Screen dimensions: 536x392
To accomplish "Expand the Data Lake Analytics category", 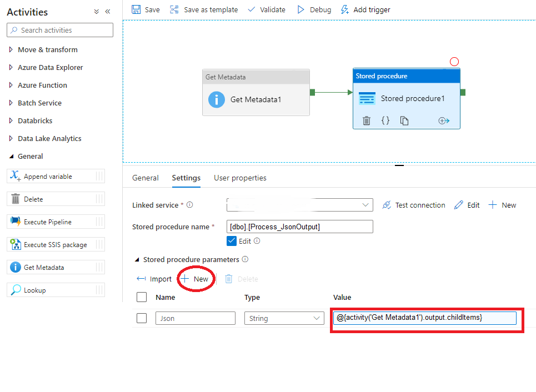I will pyautogui.click(x=11, y=138).
